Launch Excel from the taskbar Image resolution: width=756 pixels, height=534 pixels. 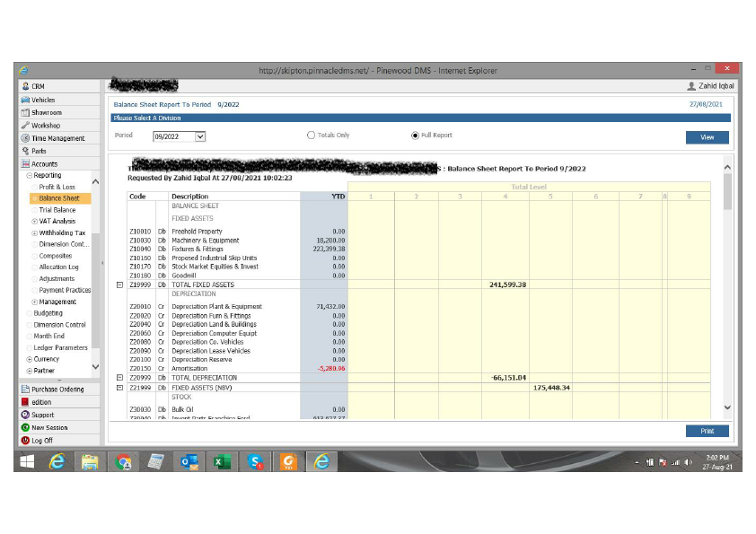[218, 461]
